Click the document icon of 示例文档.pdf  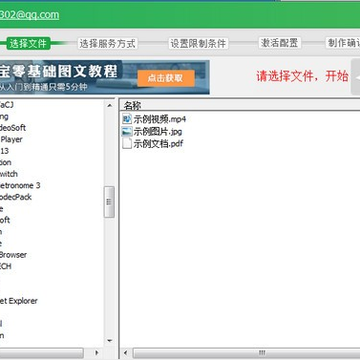click(127, 144)
